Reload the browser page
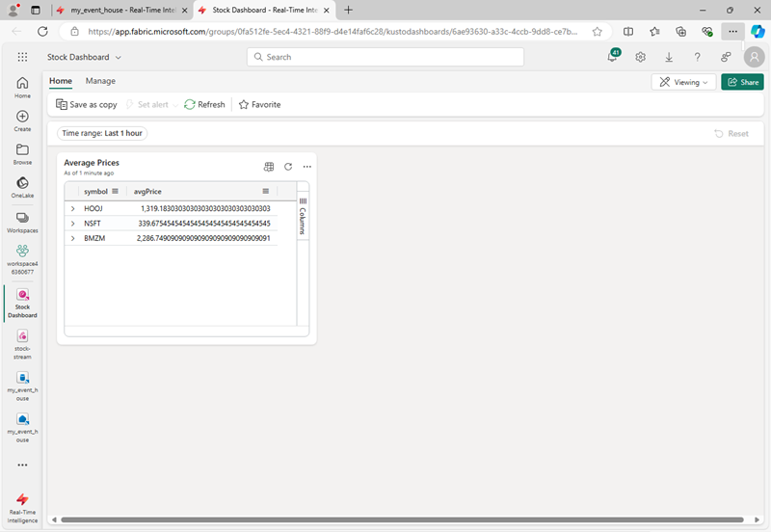771x532 pixels. click(x=42, y=32)
